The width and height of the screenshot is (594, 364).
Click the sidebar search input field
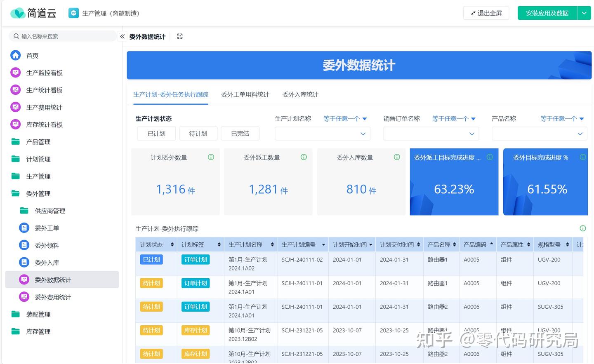(x=66, y=36)
